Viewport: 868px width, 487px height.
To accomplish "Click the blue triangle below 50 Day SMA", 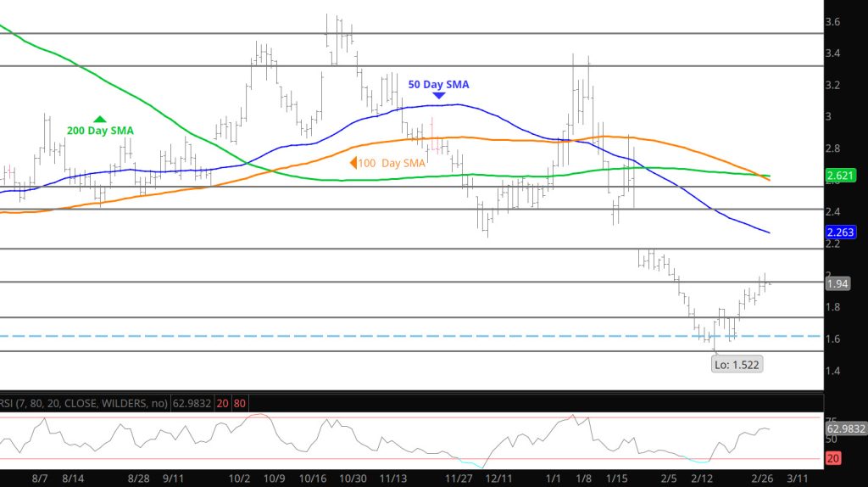I will pyautogui.click(x=438, y=97).
